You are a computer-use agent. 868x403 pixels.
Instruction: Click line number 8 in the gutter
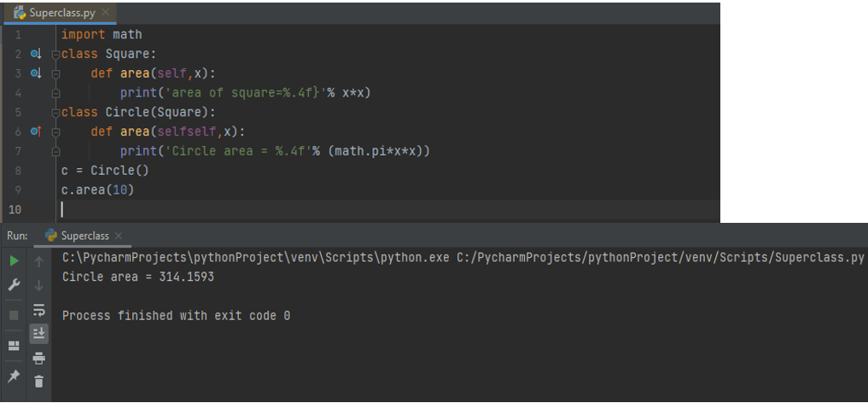[x=18, y=171]
